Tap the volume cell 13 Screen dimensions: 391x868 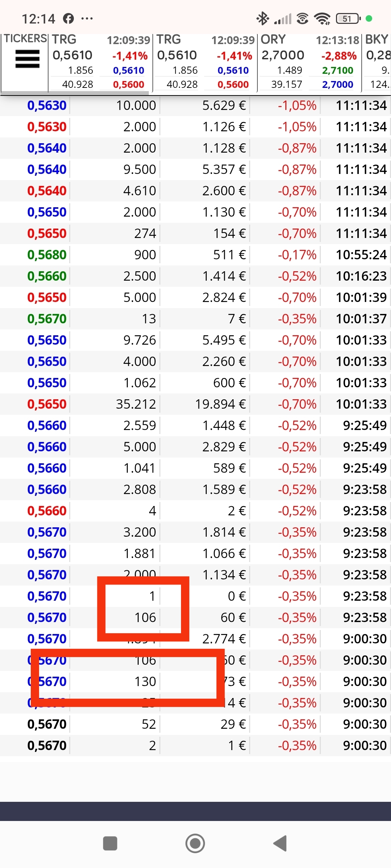149,319
